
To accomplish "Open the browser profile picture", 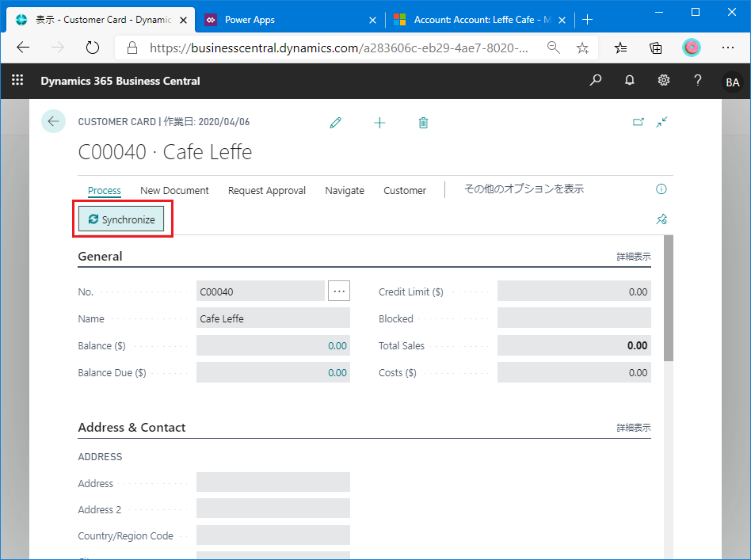I will click(691, 48).
